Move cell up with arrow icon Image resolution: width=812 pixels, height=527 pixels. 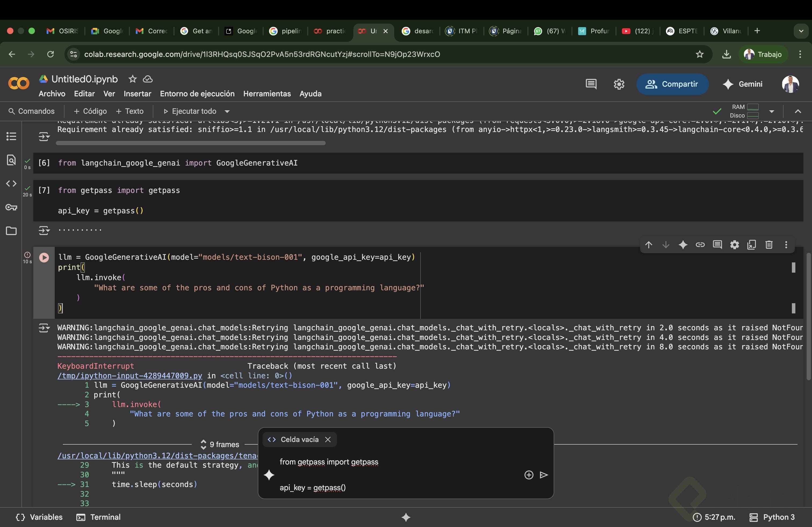[x=648, y=245]
